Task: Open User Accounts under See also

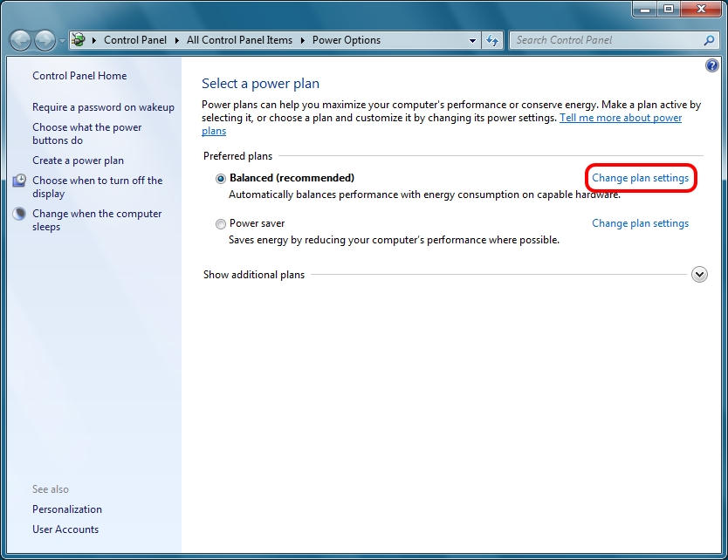Action: [x=65, y=529]
